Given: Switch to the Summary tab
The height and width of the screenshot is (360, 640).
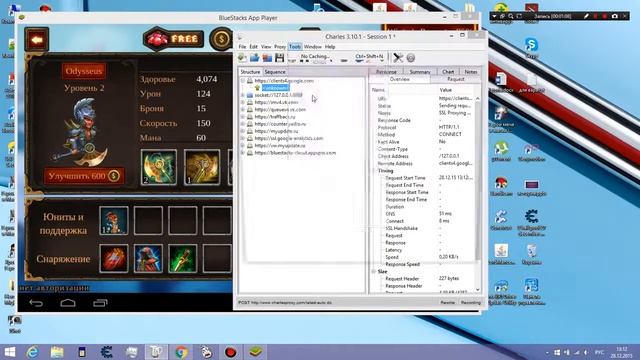Looking at the screenshot, I should [420, 72].
